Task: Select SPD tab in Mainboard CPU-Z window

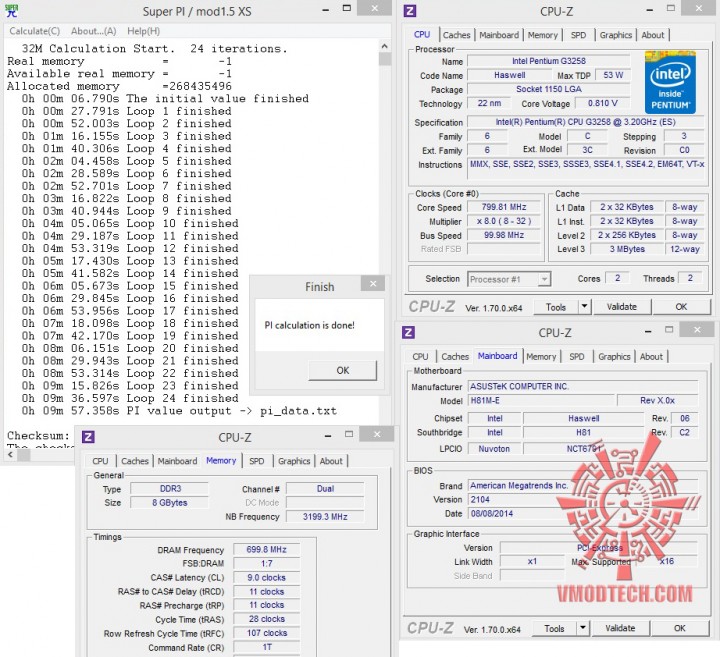Action: click(577, 357)
